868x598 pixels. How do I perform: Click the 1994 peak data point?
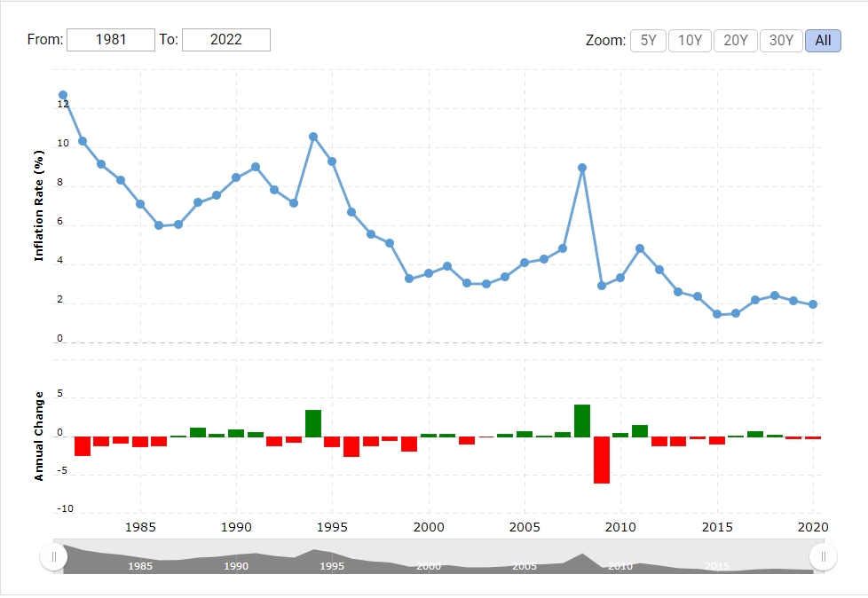pos(313,137)
